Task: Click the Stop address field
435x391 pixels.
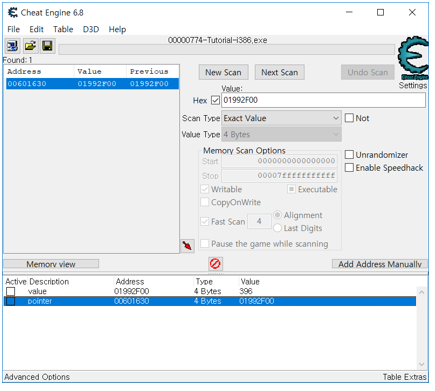Action: point(279,176)
